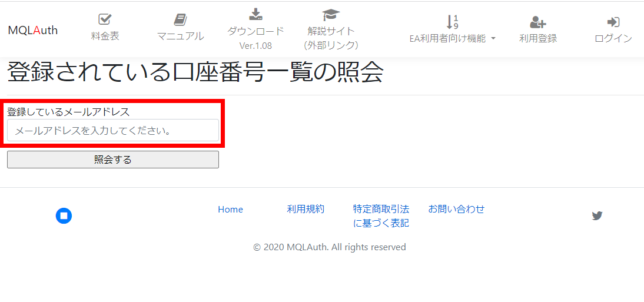The height and width of the screenshot is (302, 644).
Task: Focus the メールアドレス input field
Action: click(x=113, y=130)
